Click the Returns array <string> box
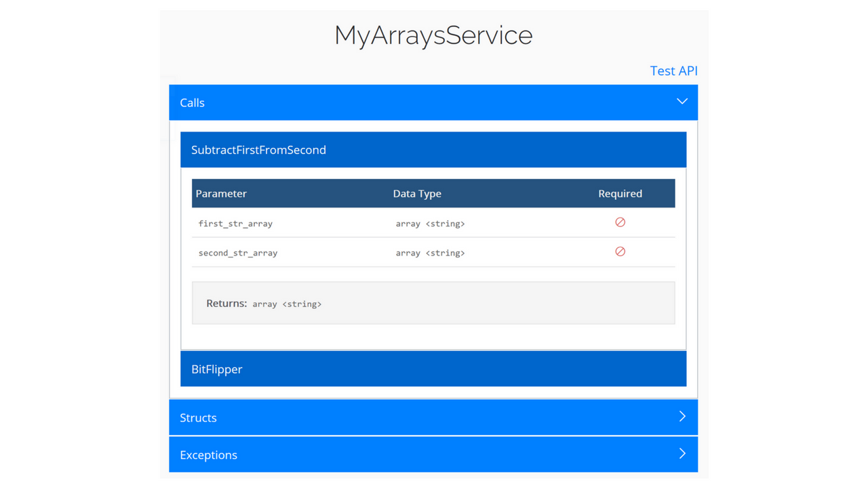Image resolution: width=868 pixels, height=488 pixels. coord(433,304)
